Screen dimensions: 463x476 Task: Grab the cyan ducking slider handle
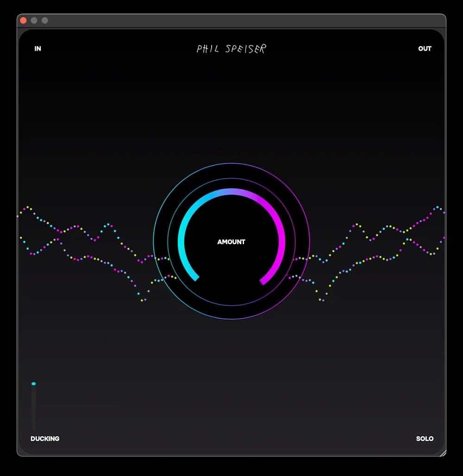[x=33, y=383]
